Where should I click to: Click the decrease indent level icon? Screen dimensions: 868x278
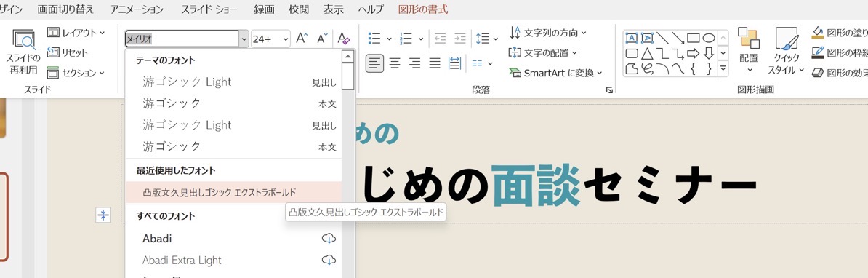[x=440, y=39]
